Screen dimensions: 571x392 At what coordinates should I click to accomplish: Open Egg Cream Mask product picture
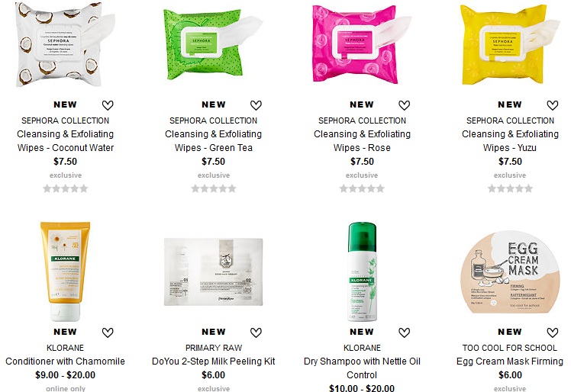click(510, 272)
